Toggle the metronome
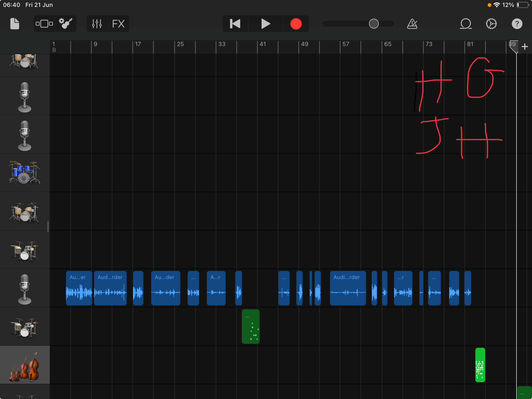Viewport: 532px width, 399px height. [x=412, y=24]
